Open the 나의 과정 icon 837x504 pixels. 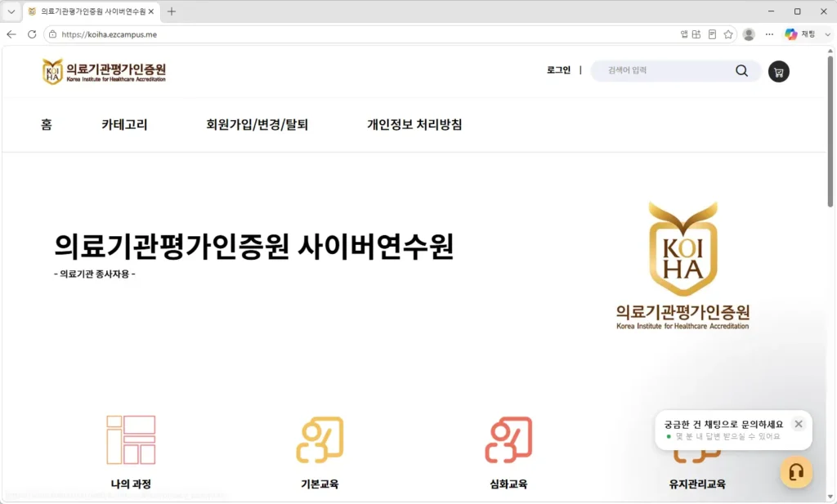[131, 440]
